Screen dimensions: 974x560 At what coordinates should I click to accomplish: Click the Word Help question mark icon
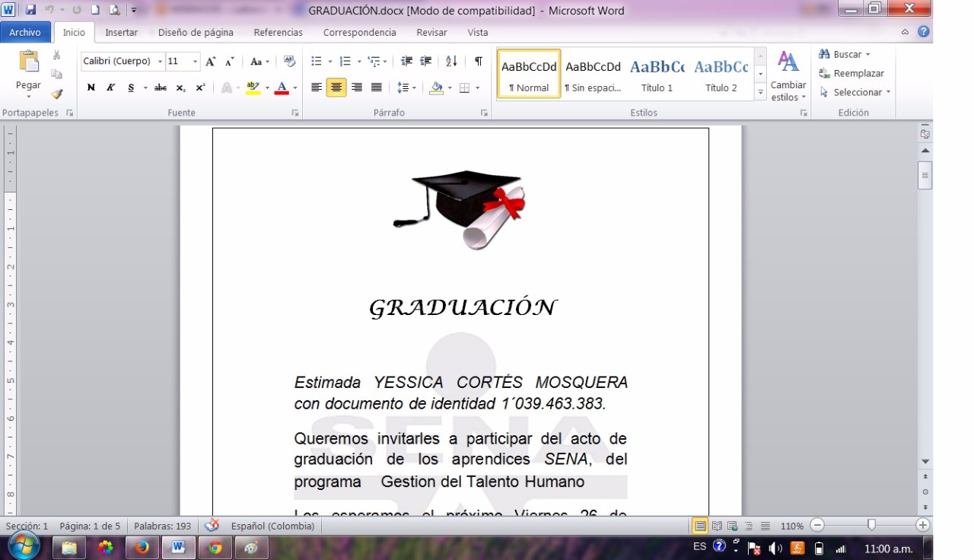[x=923, y=32]
